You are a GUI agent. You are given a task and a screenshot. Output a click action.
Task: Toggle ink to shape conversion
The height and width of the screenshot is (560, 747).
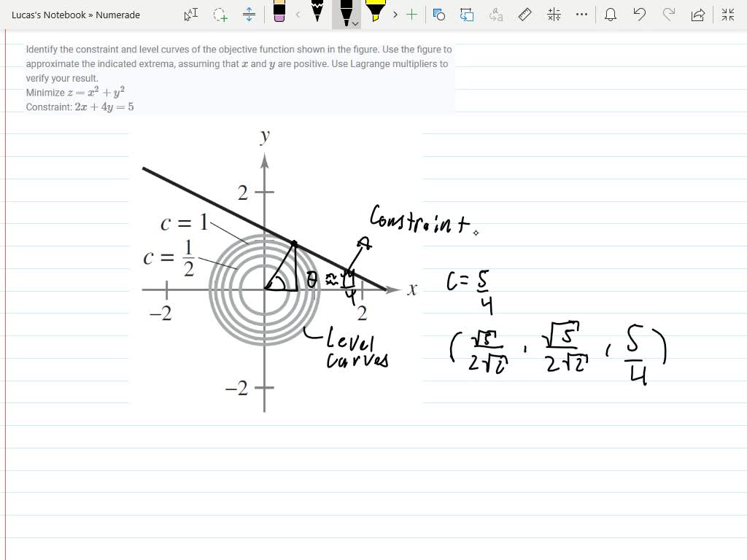click(x=438, y=15)
